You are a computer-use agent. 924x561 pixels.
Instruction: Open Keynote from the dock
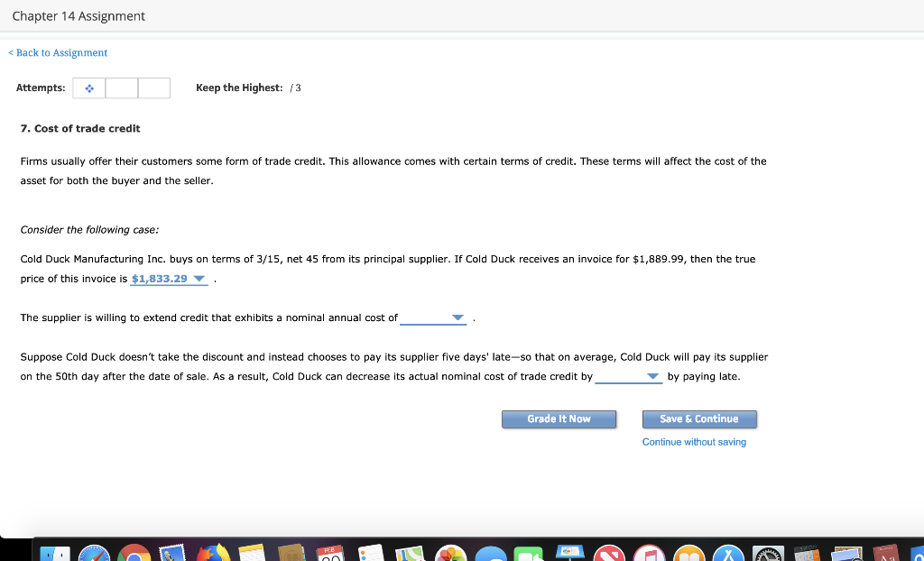(x=570, y=553)
